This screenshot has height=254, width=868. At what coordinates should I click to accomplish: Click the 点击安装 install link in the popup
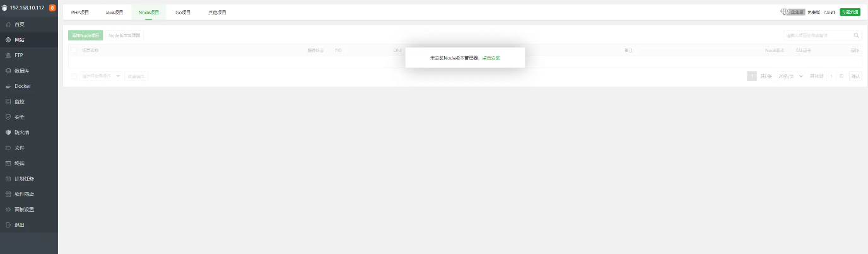point(491,57)
